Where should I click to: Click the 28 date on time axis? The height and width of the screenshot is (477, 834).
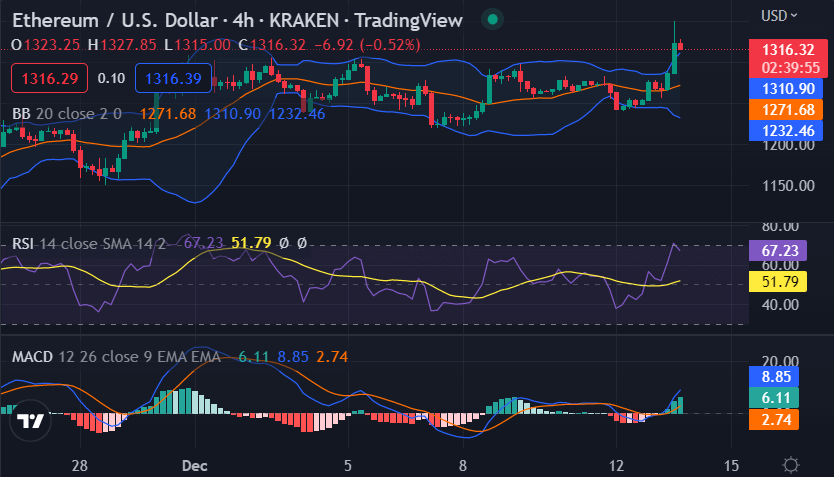79,466
